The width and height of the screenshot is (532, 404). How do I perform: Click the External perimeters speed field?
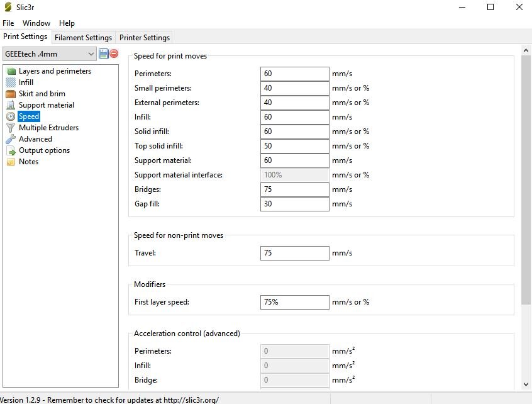tap(294, 103)
